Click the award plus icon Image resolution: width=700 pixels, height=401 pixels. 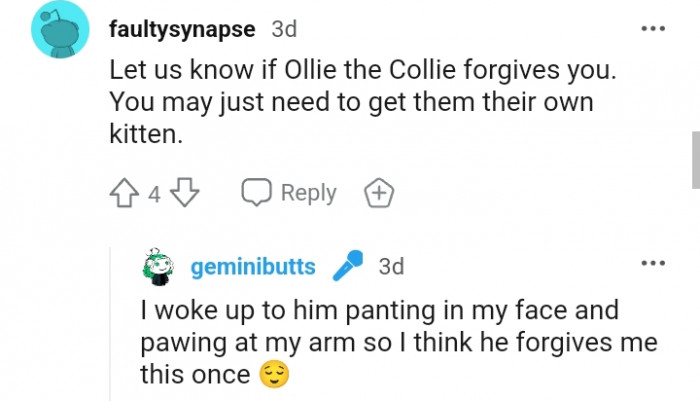pyautogui.click(x=379, y=193)
